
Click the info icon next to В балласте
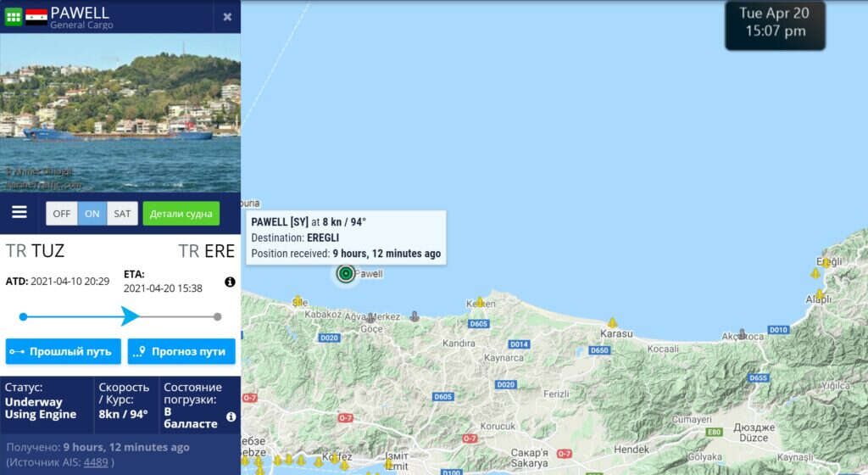tap(231, 416)
